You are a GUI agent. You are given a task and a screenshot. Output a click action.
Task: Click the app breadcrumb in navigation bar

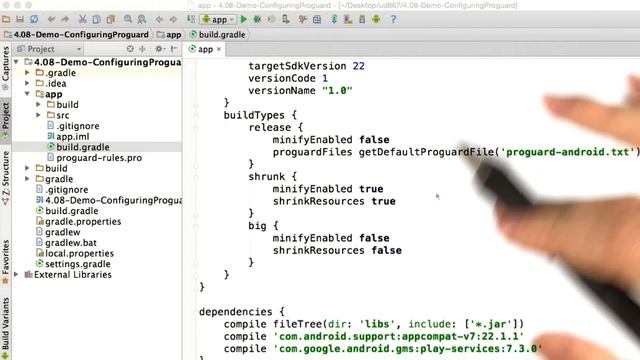pos(169,35)
